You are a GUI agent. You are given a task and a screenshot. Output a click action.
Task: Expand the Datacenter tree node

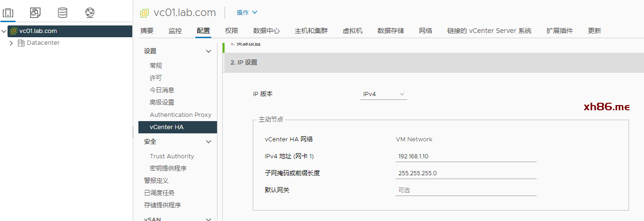(x=11, y=43)
